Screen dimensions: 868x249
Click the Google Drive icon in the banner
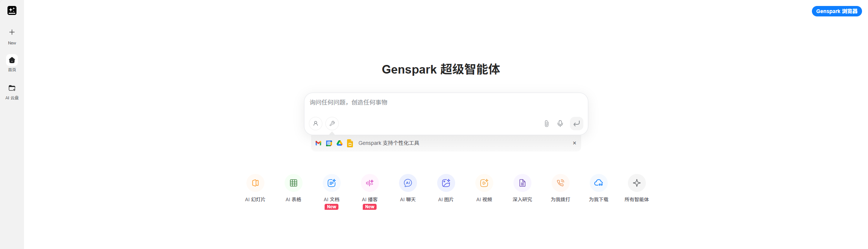point(340,143)
